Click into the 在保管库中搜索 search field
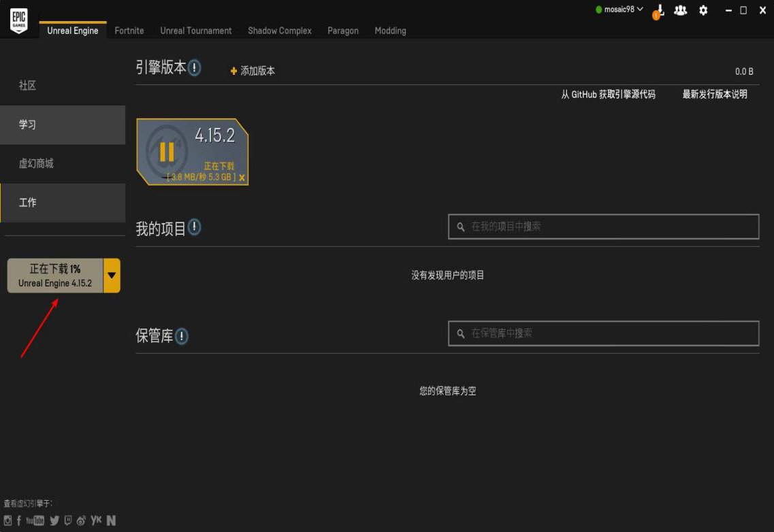774x532 pixels. 603,333
